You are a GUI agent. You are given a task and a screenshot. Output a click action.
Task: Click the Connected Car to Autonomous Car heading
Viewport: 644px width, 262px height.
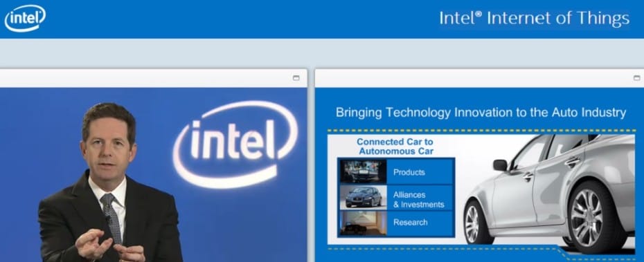tap(395, 147)
